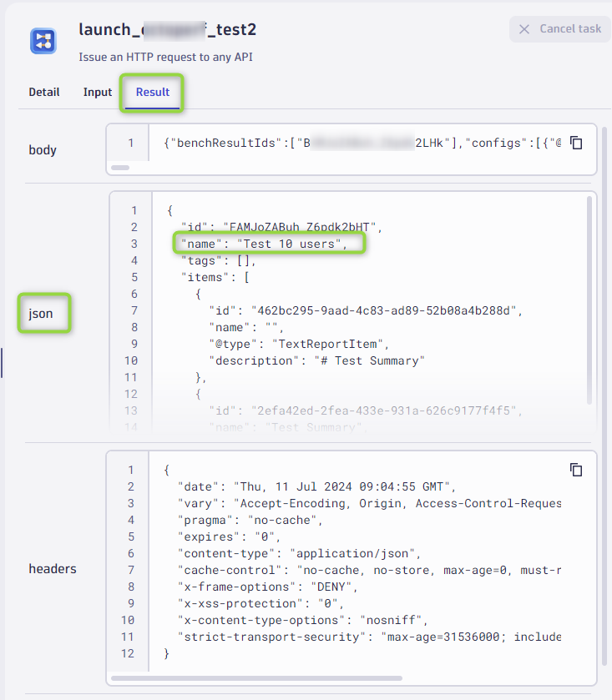Switch to the Detail tab

[x=44, y=92]
